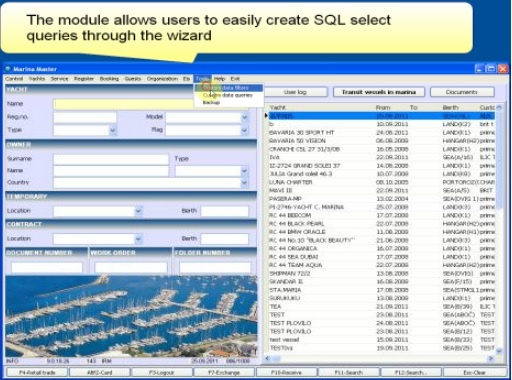Open the Yachts menu
512x380 pixels.
click(x=37, y=79)
